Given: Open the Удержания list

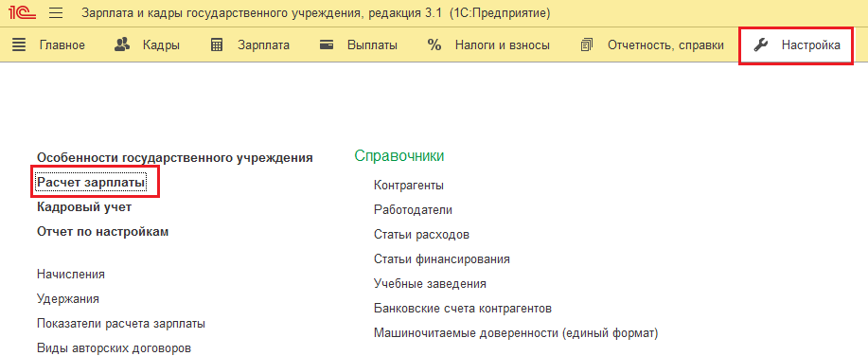Looking at the screenshot, I should [68, 299].
